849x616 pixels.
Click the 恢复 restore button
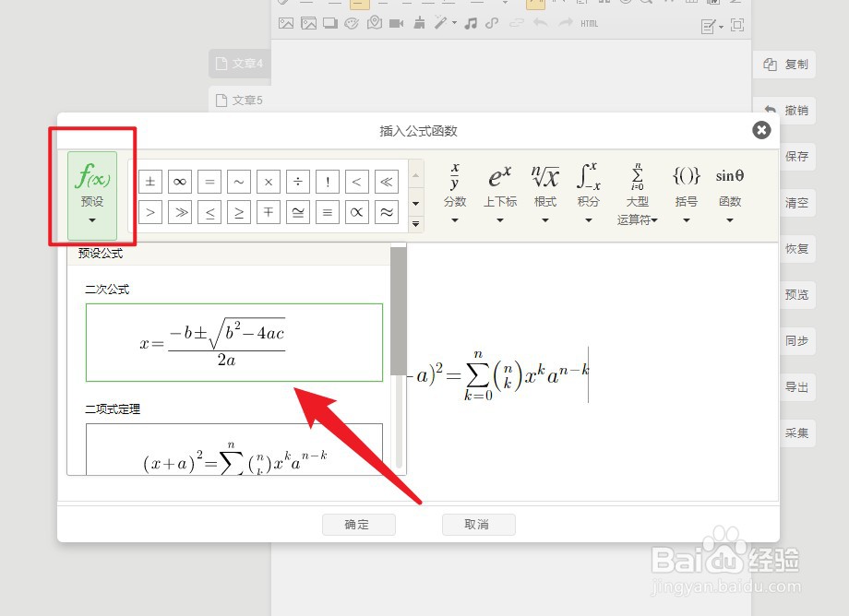click(797, 249)
